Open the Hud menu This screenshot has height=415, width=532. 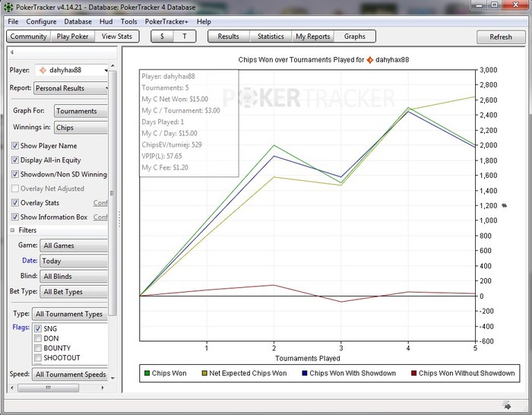coord(106,22)
